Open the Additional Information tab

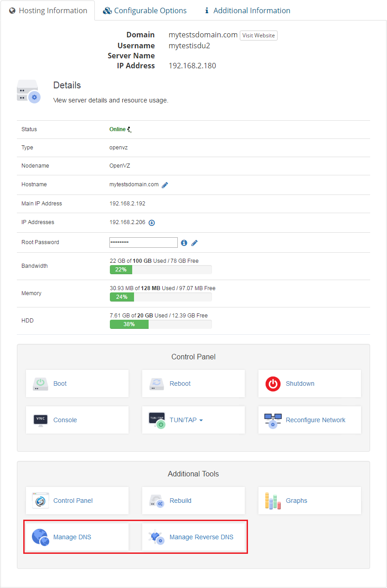[247, 10]
